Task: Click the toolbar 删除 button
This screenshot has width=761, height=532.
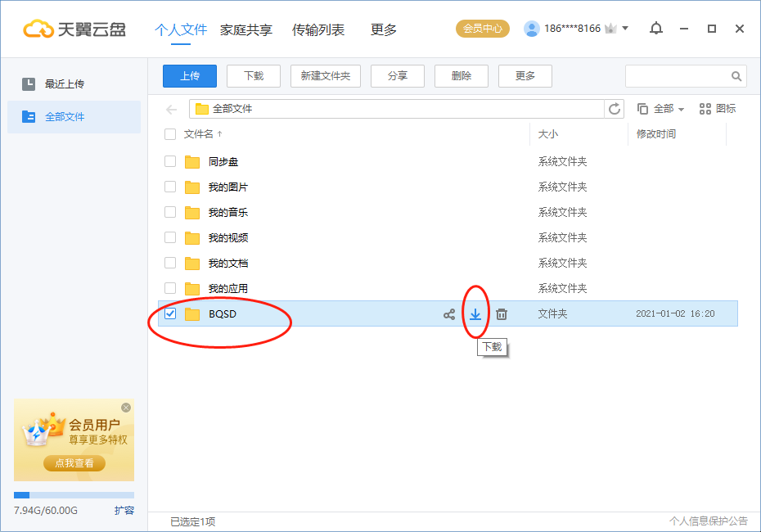Action: pos(462,76)
